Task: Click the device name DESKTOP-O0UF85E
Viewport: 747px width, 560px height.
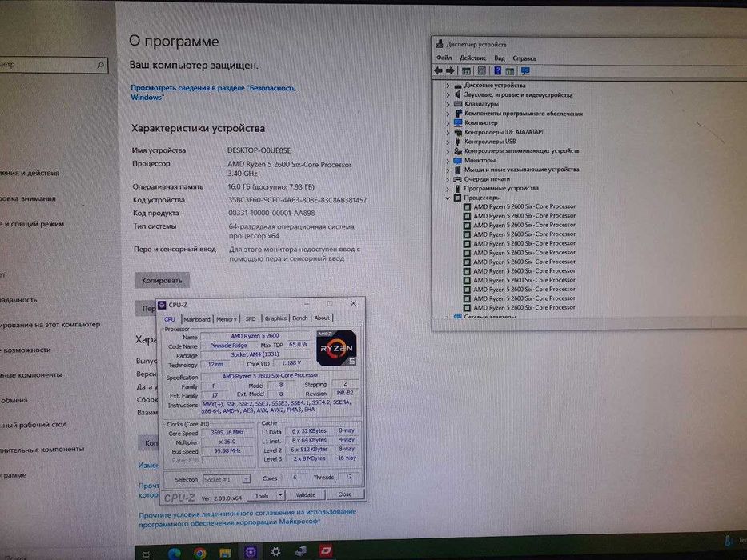Action: coord(259,150)
